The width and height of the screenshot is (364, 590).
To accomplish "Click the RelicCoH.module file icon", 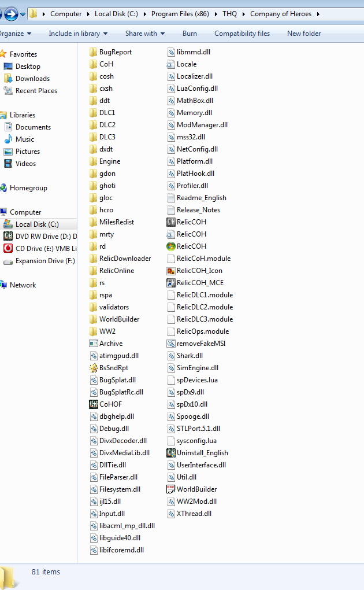I will click(170, 259).
